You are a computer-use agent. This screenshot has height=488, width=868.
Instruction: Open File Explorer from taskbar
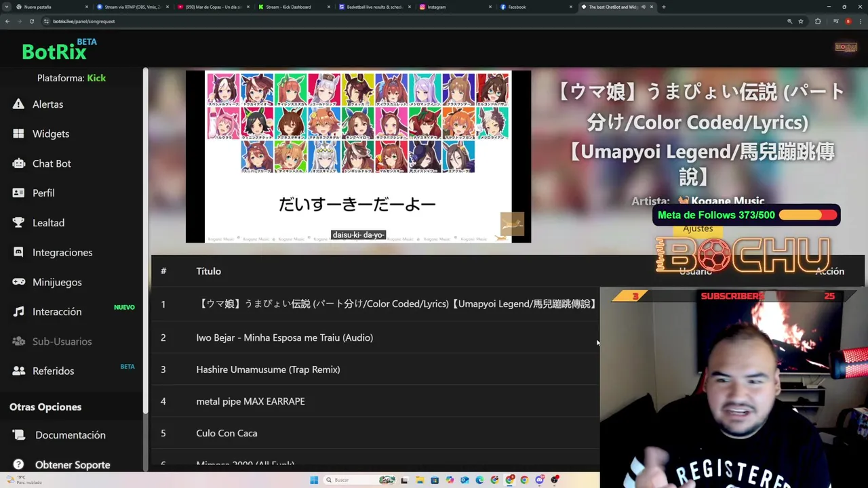pyautogui.click(x=419, y=480)
